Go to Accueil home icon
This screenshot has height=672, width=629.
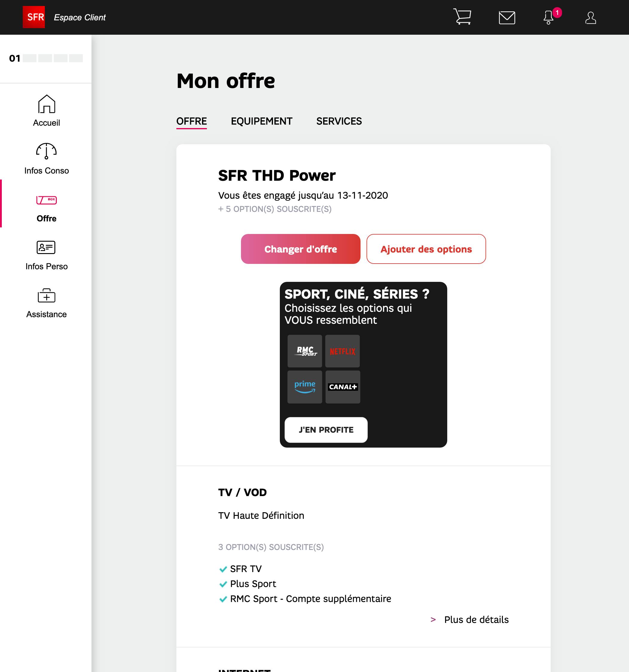coord(46,104)
